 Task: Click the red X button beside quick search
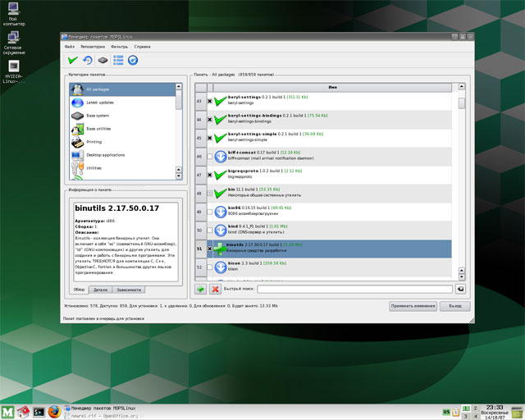pos(215,289)
